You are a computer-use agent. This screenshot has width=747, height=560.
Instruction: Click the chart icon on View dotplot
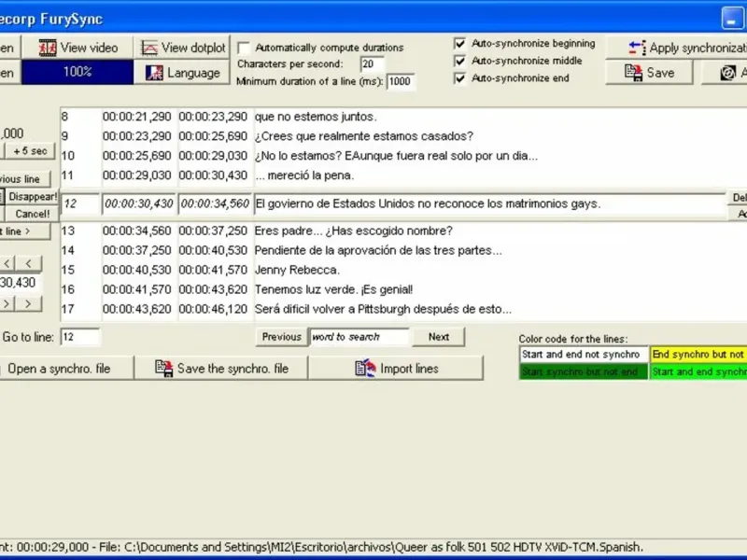[149, 49]
